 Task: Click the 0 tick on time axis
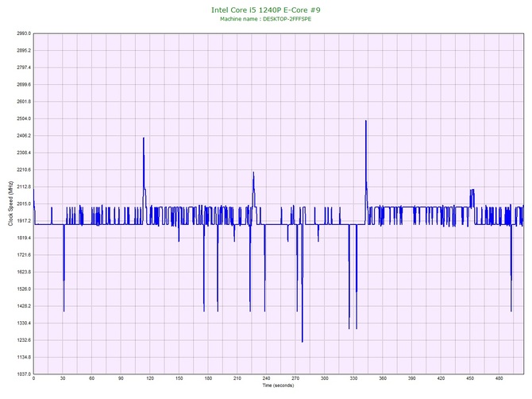(33, 378)
